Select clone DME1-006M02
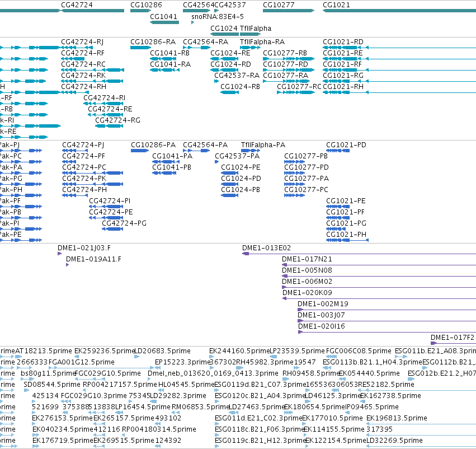Screen dimensions: 476x449 click(x=307, y=282)
